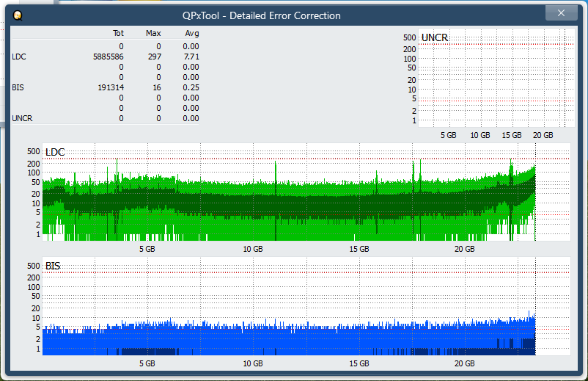Click the '15 GB' axis label under BIS graph
The image size is (588, 381).
pyautogui.click(x=359, y=363)
